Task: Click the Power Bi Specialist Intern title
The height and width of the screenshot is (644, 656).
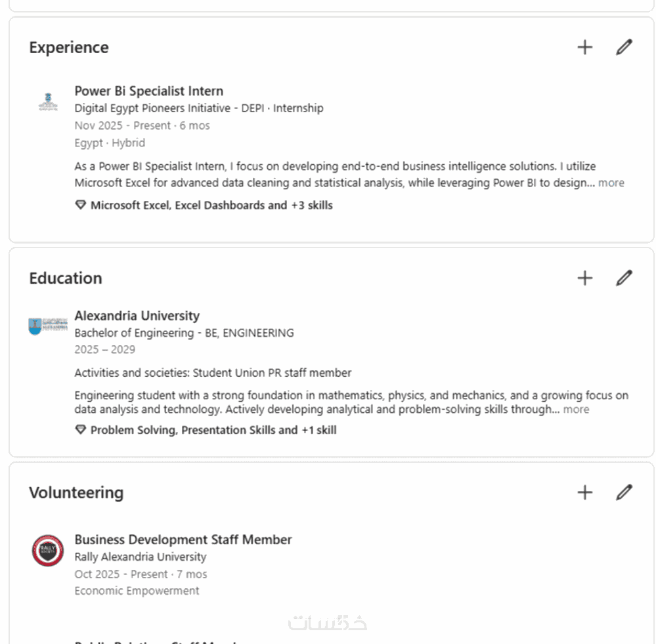Action: [148, 91]
